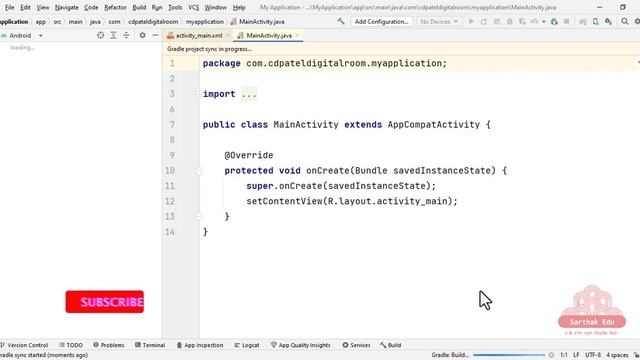The width and height of the screenshot is (640, 360).
Task: Click the 4 spaces indent status entry
Action: 617,355
